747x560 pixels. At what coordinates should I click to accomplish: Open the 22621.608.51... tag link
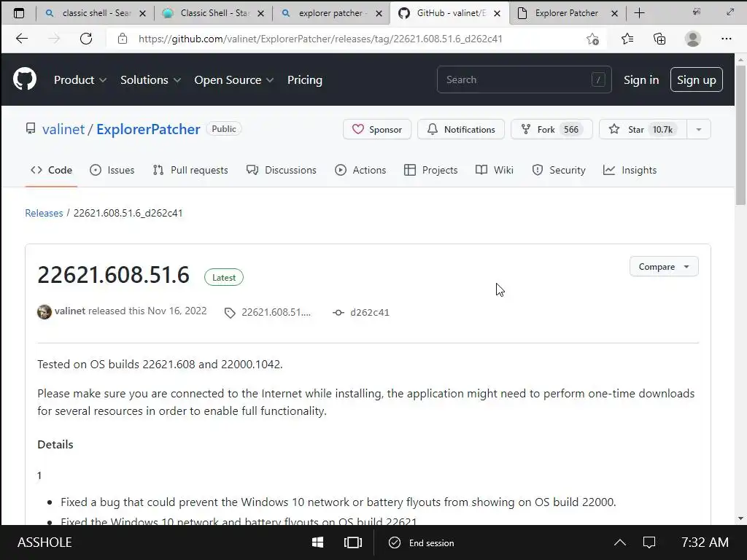point(276,312)
